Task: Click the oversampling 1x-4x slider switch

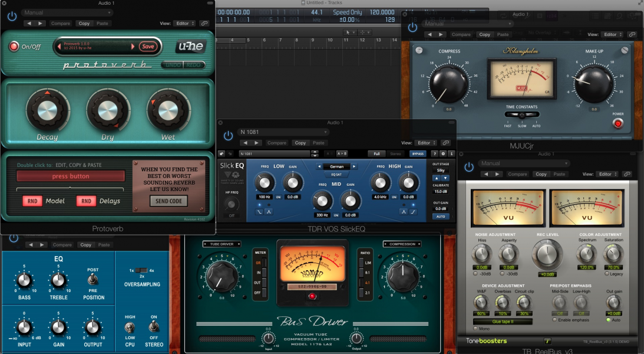Action: tap(141, 270)
